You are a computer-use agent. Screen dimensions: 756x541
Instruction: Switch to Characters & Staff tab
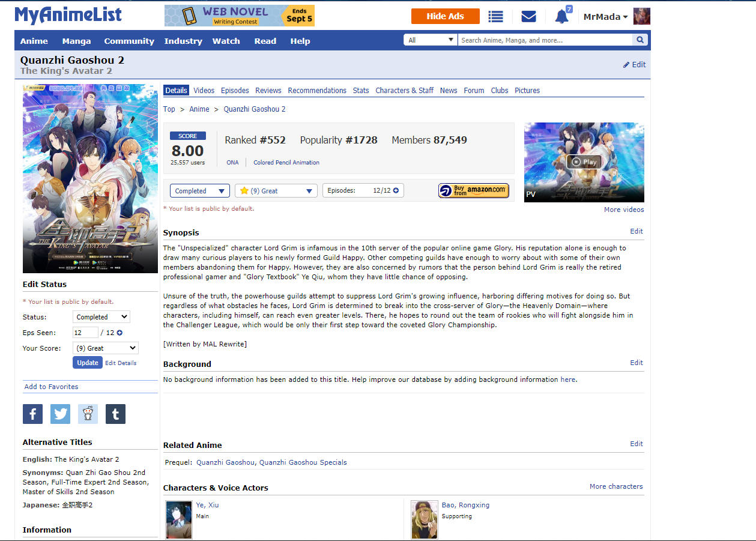[405, 91]
